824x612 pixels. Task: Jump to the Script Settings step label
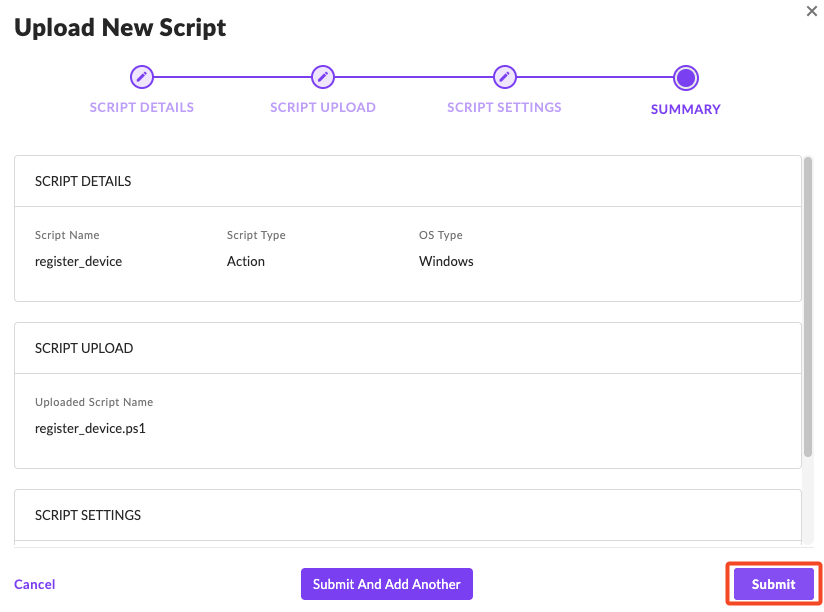[x=504, y=107]
